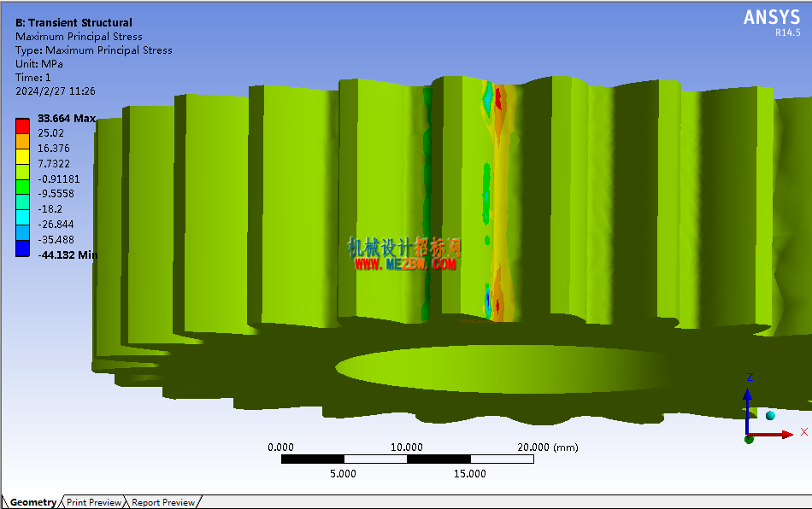Click the orange legend color band
This screenshot has height=509, width=812.
point(22,141)
